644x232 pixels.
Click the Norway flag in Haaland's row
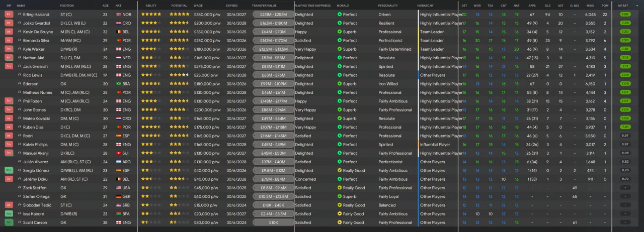[x=118, y=15]
